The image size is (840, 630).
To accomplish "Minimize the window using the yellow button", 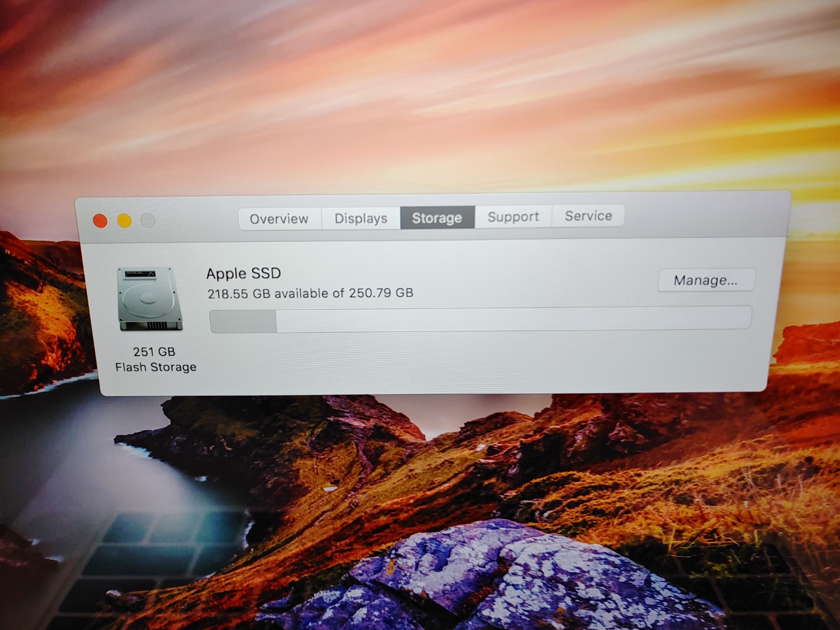I will pos(124,220).
